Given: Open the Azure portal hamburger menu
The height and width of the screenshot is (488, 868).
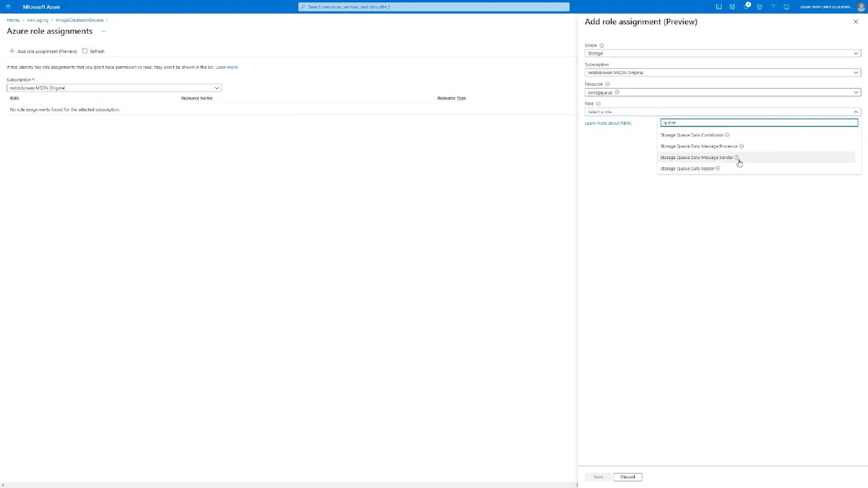Looking at the screenshot, I should tap(8, 7).
